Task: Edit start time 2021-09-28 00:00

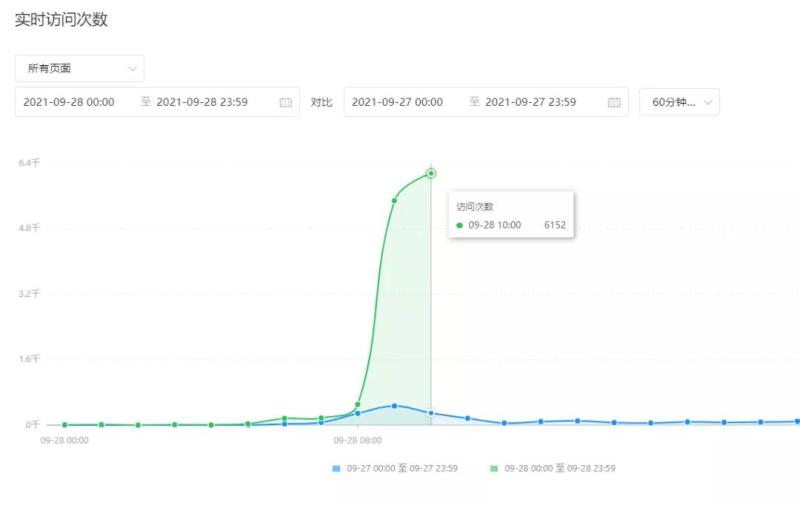Action: 69,102
